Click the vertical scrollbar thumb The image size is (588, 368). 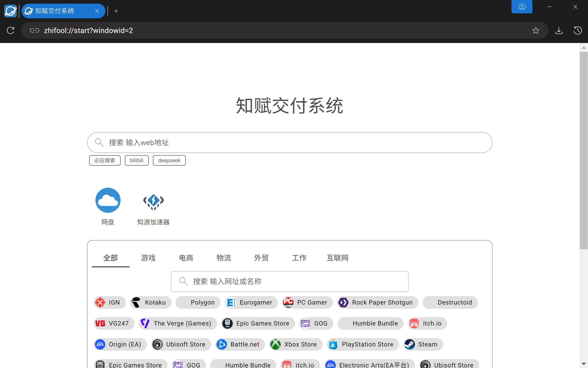pos(584,150)
